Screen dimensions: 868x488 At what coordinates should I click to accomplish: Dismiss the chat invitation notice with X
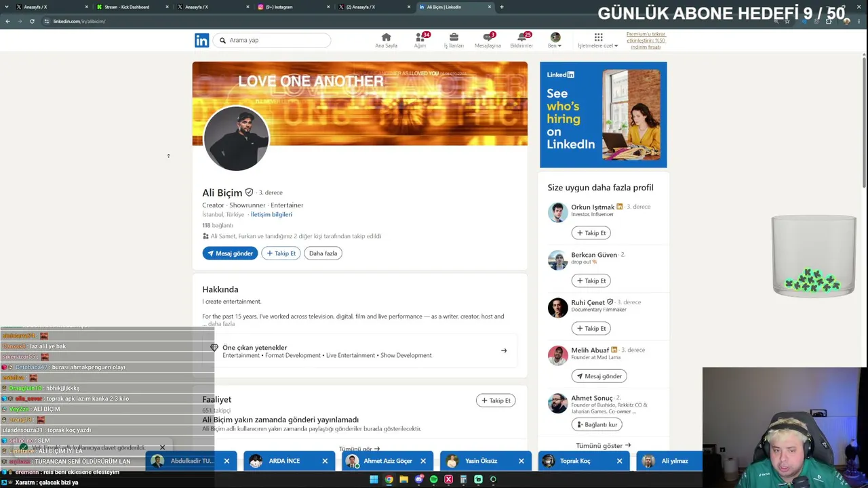coord(162,448)
